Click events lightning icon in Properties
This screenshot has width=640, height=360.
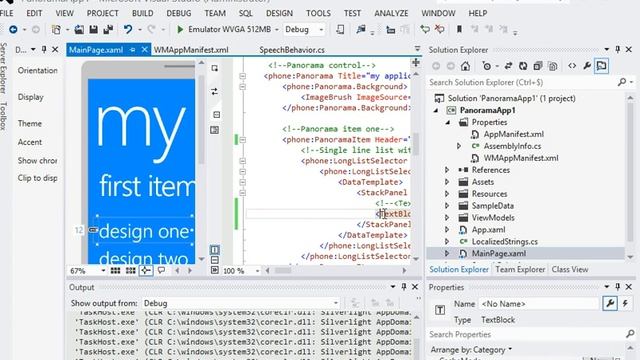tap(625, 303)
